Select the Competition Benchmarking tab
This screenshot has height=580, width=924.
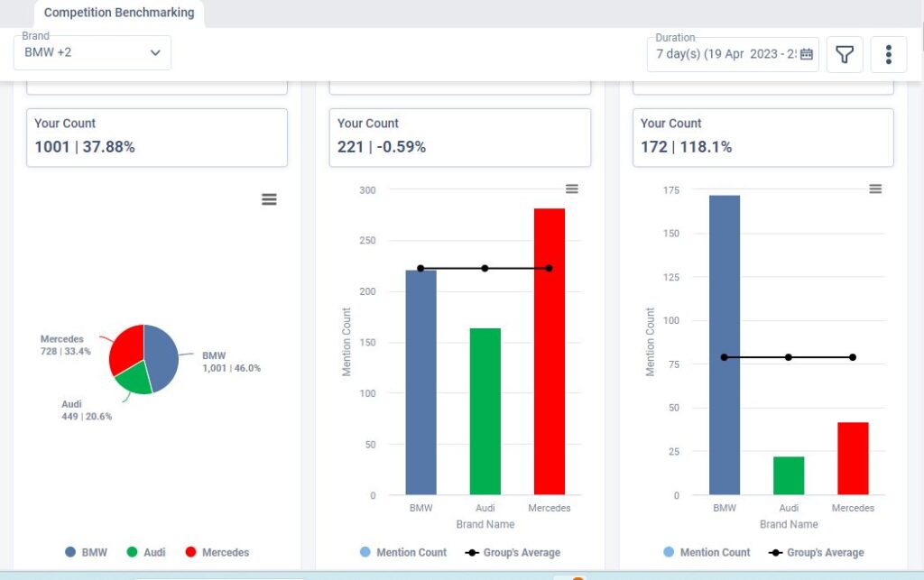[119, 13]
